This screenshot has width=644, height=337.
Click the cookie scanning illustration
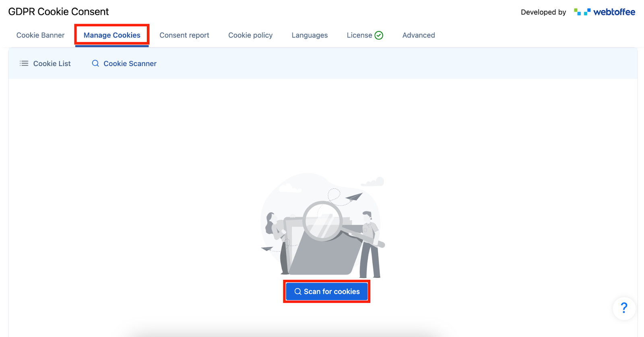coord(323,225)
